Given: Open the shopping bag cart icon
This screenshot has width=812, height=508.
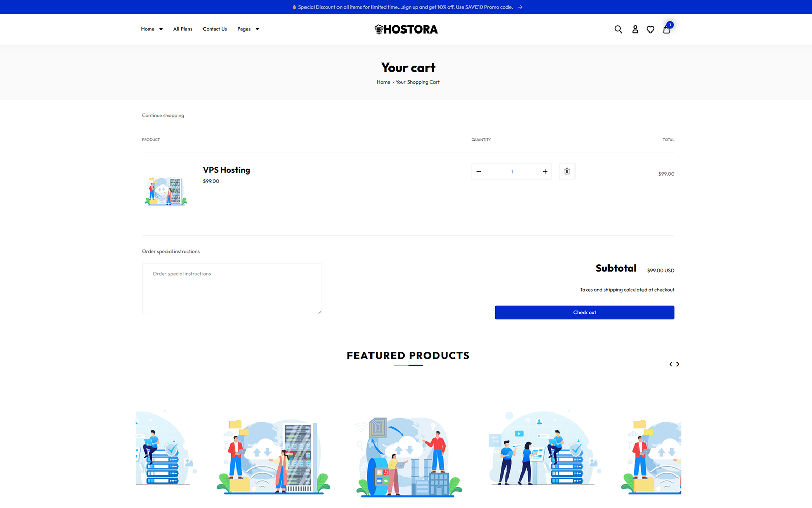Looking at the screenshot, I should tap(666, 29).
